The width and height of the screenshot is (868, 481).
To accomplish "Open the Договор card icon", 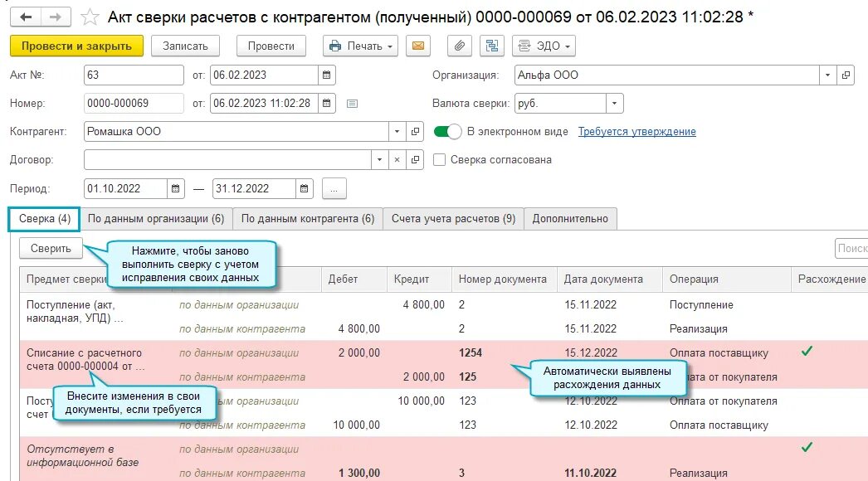I will click(x=415, y=160).
